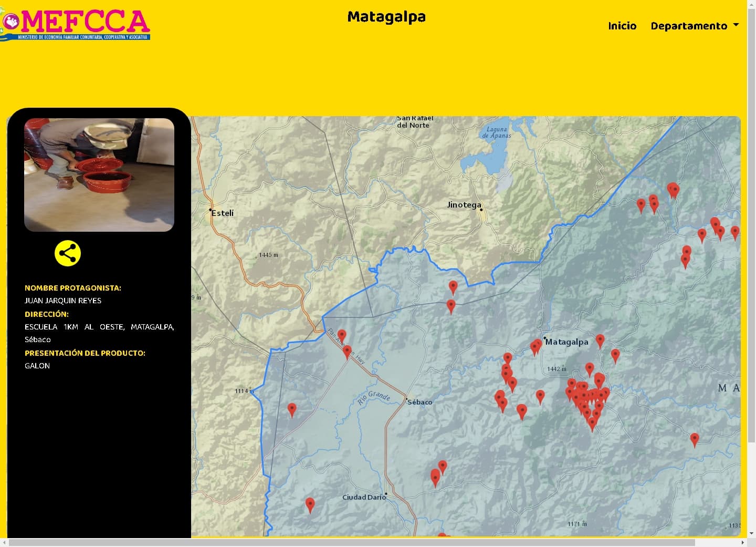The height and width of the screenshot is (547, 756).
Task: Open the protagonist product photo
Action: (x=99, y=174)
